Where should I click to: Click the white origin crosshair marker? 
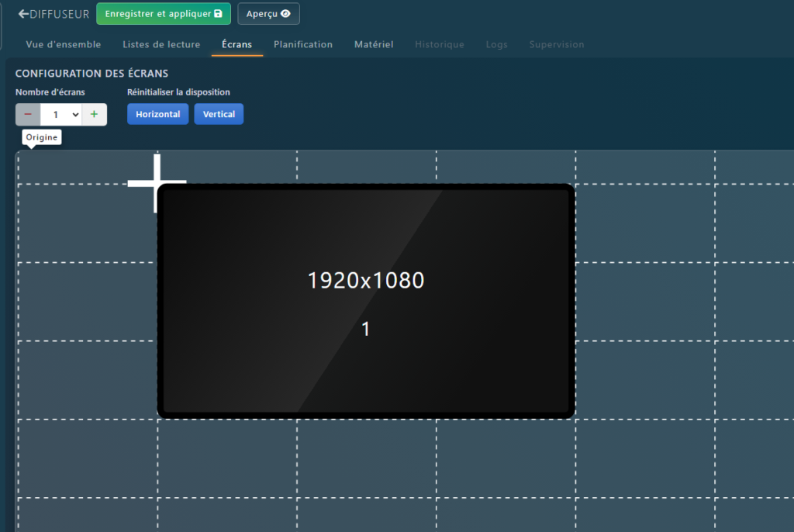(157, 184)
